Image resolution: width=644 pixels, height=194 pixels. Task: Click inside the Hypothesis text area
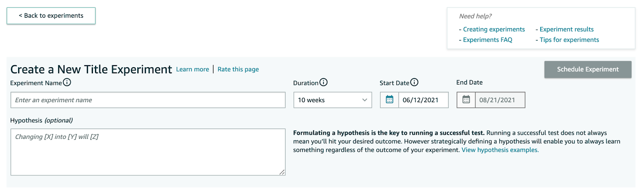click(x=148, y=152)
